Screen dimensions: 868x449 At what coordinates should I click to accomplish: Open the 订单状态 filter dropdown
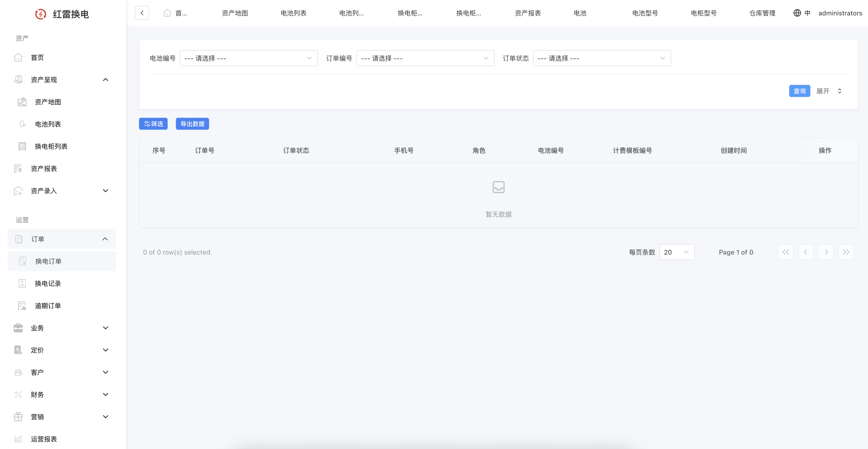coord(601,58)
